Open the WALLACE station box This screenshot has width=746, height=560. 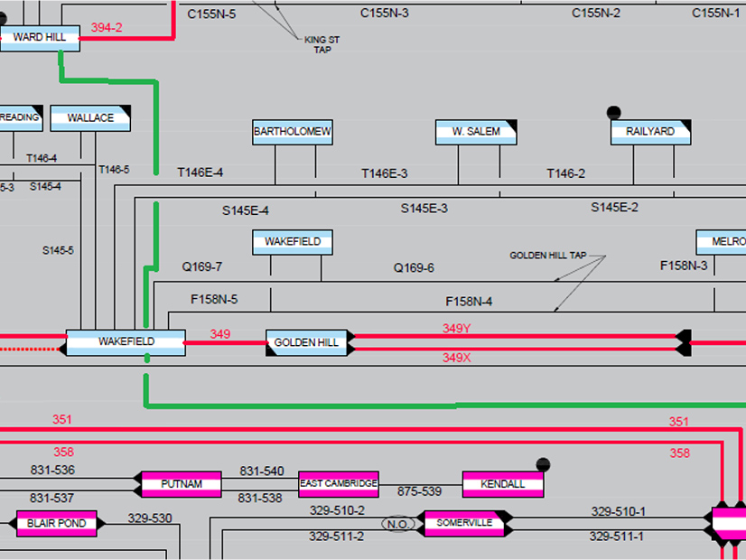[90, 118]
